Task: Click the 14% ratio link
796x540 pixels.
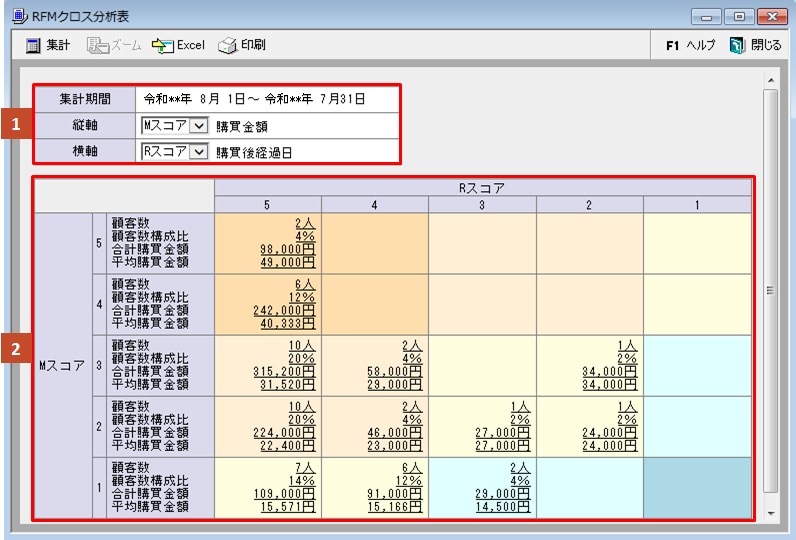Action: (x=302, y=481)
